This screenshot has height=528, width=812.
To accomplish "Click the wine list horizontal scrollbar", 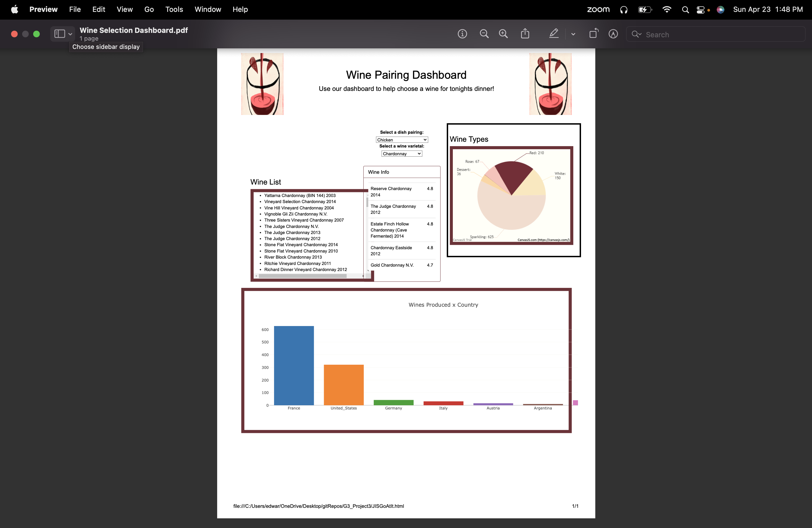I will click(303, 276).
